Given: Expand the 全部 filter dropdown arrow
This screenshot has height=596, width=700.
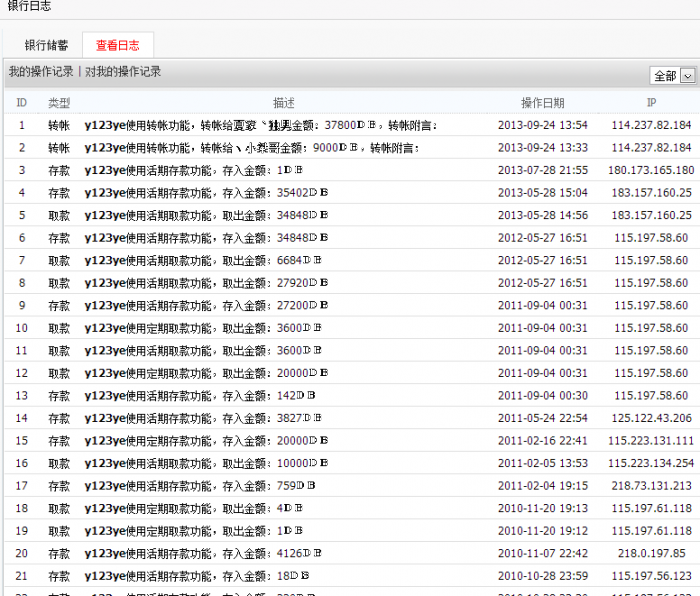Looking at the screenshot, I should click(x=688, y=76).
